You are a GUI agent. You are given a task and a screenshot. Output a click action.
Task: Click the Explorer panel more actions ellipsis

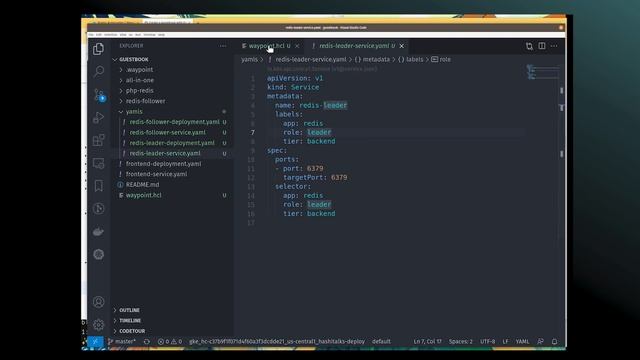(x=223, y=46)
